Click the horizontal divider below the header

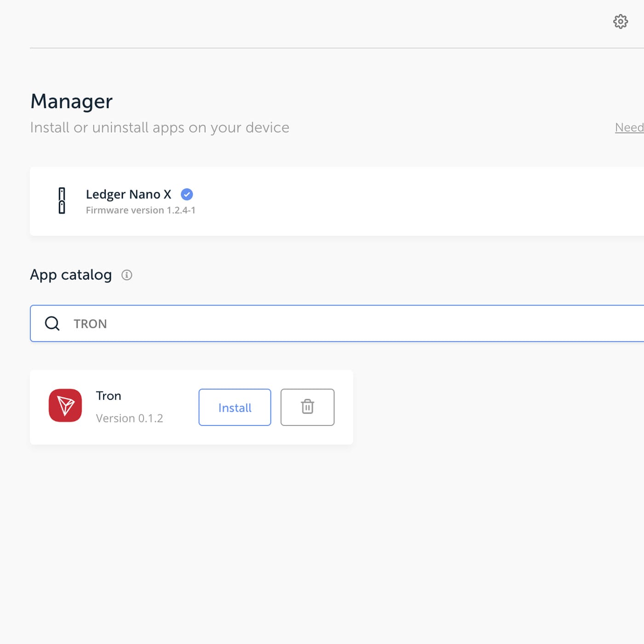[x=337, y=48]
